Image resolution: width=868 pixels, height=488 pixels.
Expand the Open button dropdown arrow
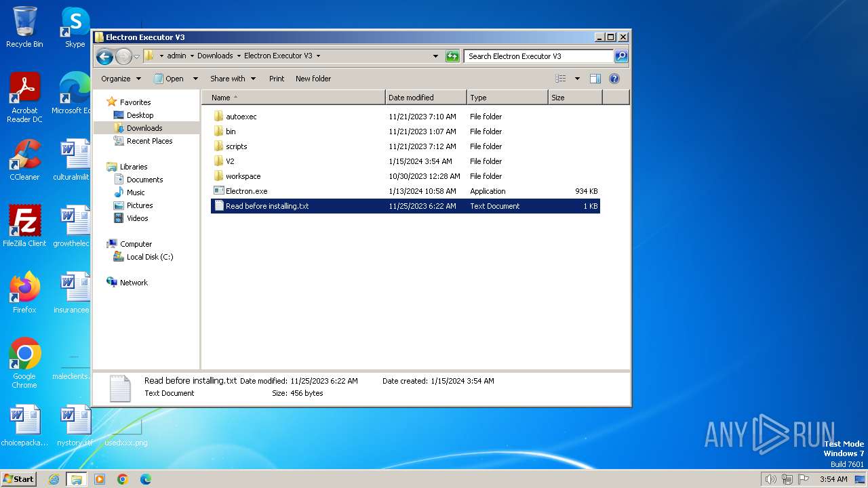pyautogui.click(x=195, y=79)
